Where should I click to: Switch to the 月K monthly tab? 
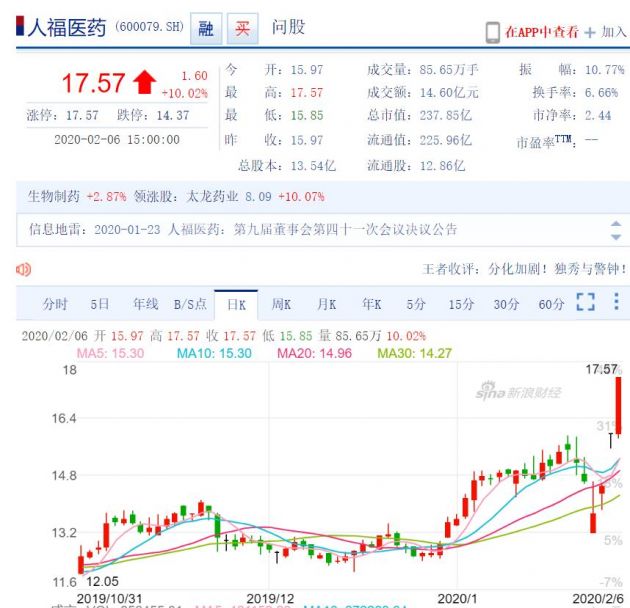coord(327,304)
